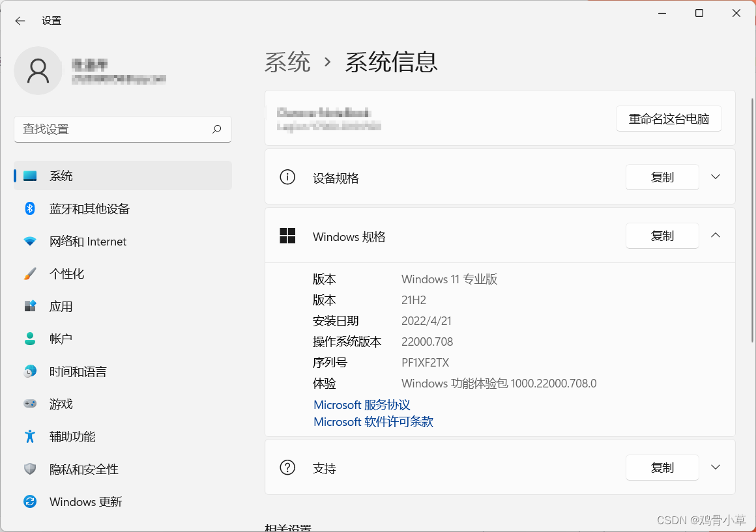Click the Windows 规格 header text
The height and width of the screenshot is (532, 756).
tap(349, 236)
